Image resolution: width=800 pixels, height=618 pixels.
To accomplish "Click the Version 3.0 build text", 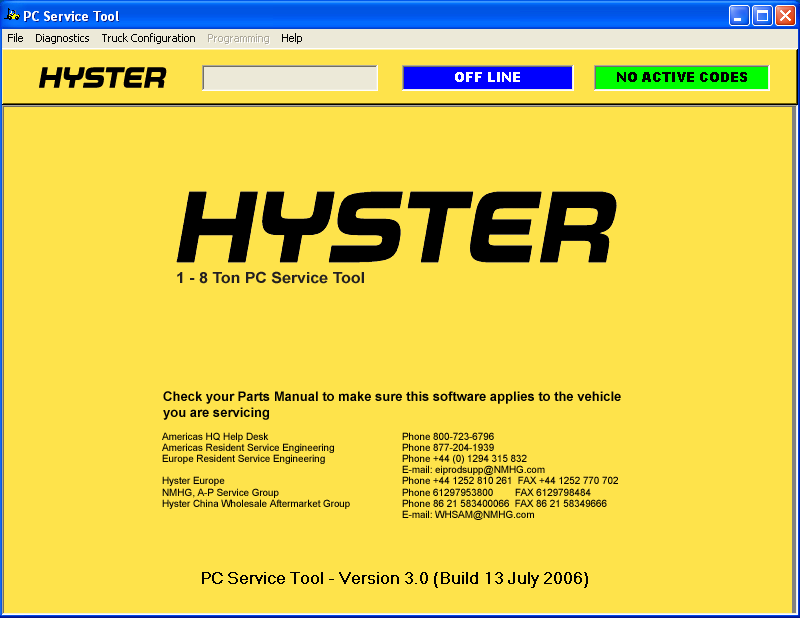I will (394, 578).
